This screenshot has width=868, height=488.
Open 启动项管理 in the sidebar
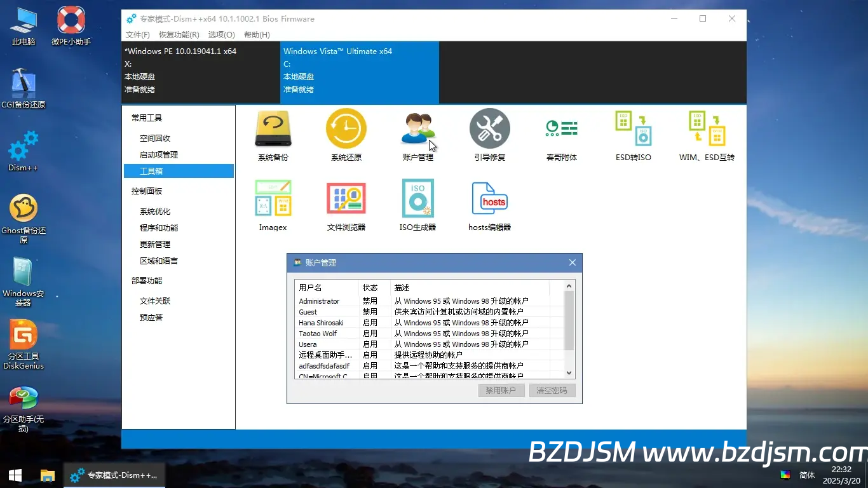coord(159,154)
